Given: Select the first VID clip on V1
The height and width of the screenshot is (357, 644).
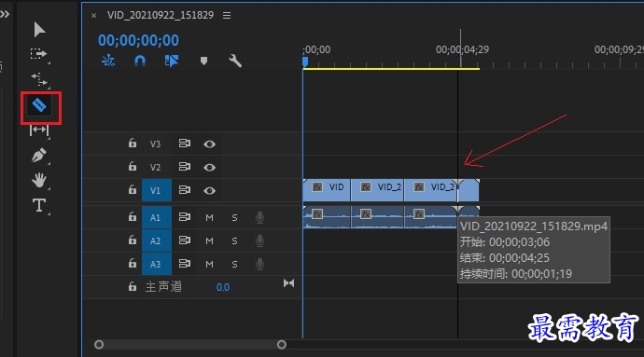Looking at the screenshot, I should (x=327, y=190).
